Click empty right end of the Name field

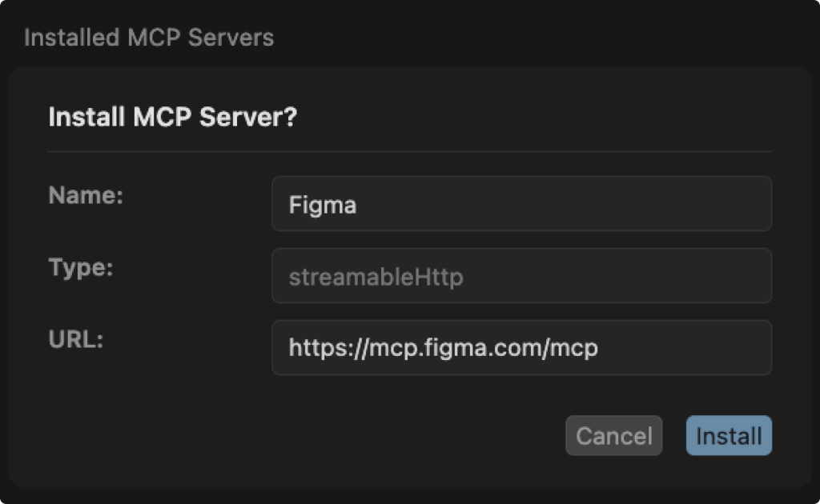click(705, 204)
